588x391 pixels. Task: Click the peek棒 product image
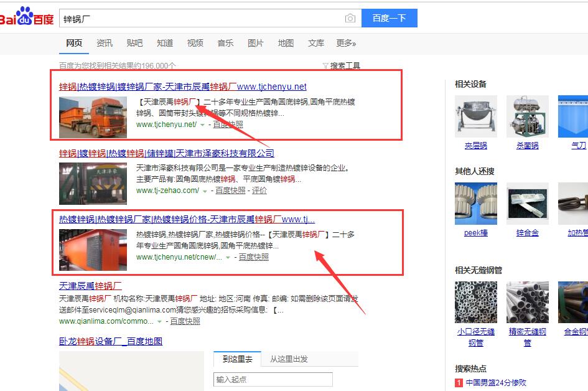tap(476, 204)
